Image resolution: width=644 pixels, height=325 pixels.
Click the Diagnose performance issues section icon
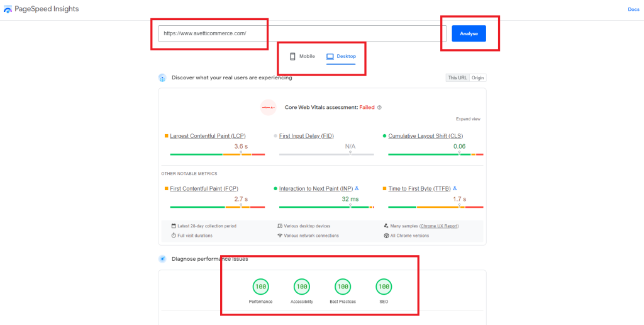coord(162,259)
